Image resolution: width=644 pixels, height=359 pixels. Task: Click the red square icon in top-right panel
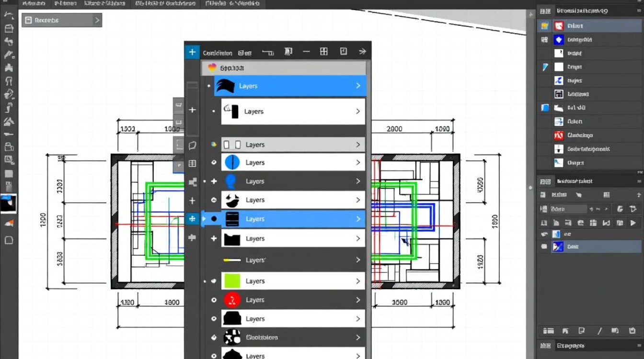(x=559, y=26)
